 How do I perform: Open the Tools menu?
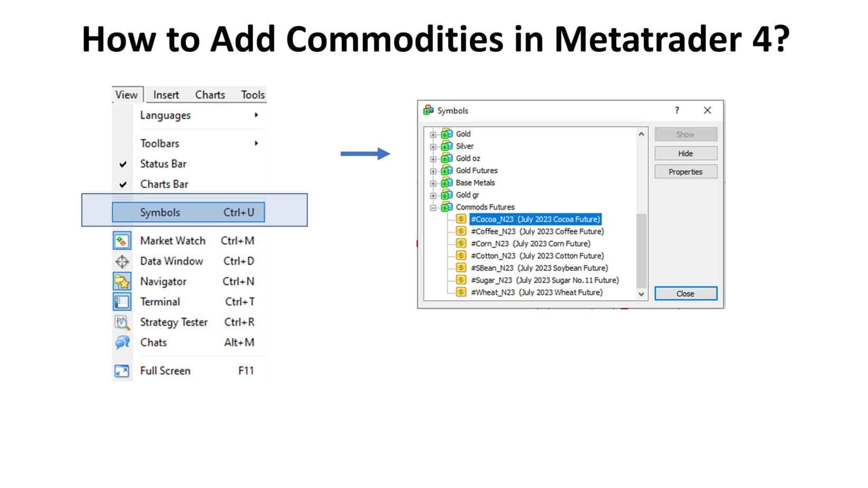click(253, 95)
